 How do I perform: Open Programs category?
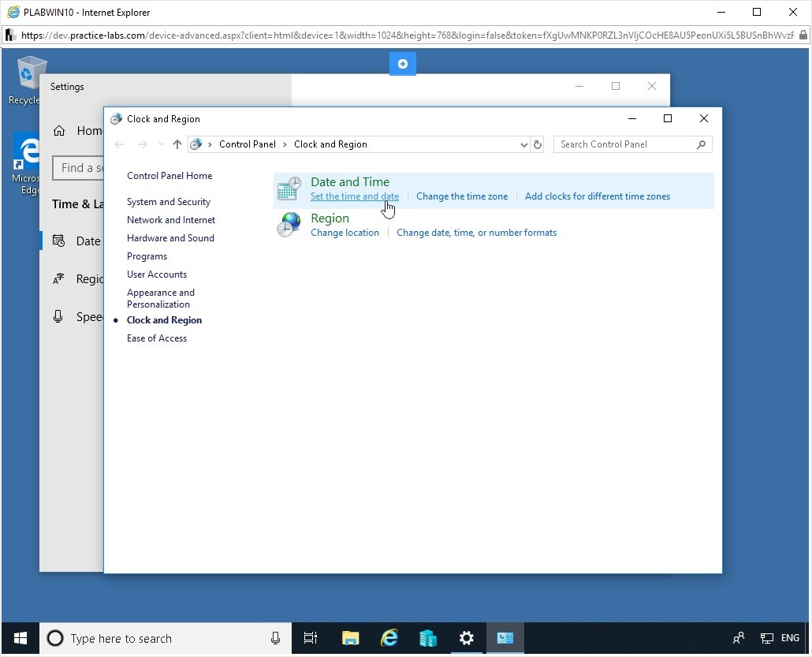coord(147,256)
